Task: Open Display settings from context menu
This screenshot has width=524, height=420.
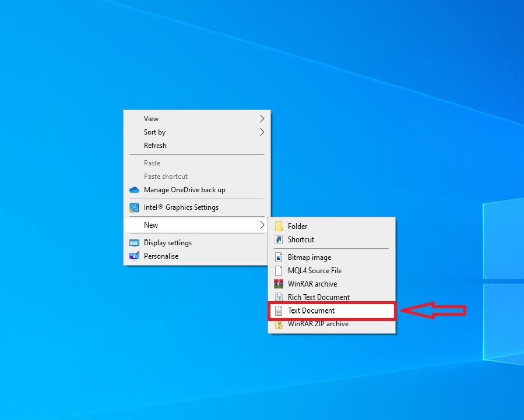Action: (197, 243)
